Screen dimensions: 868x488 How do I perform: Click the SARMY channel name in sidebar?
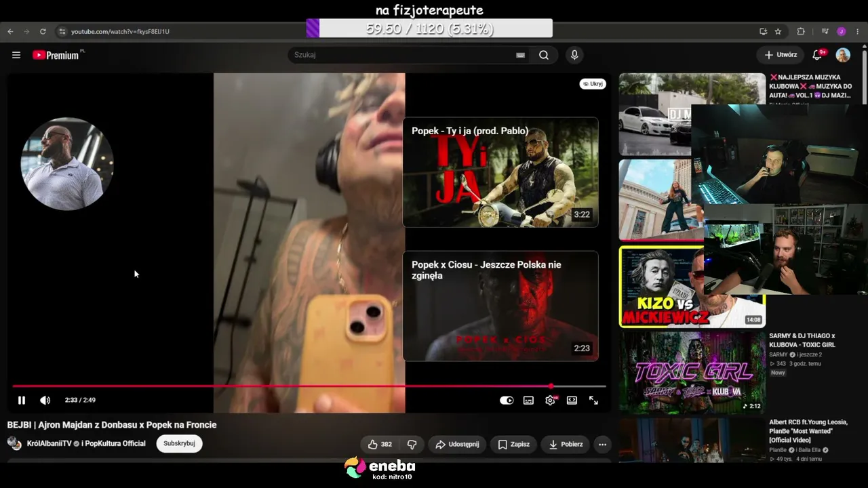coord(778,354)
